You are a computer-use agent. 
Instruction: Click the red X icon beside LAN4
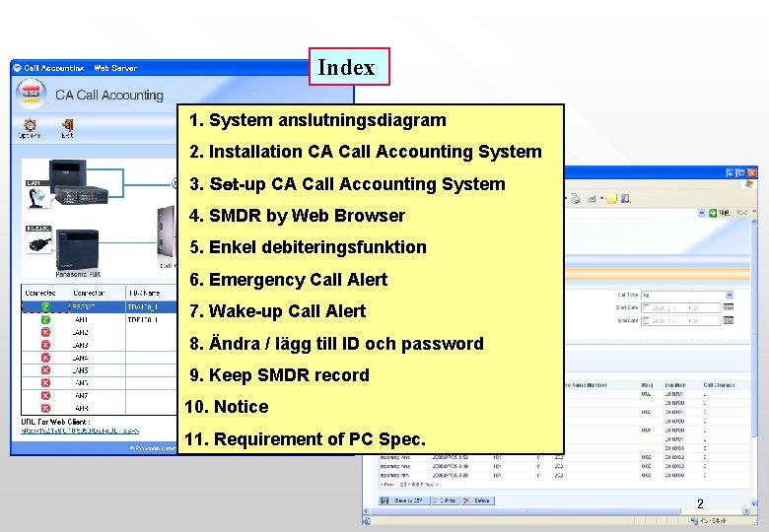45,358
